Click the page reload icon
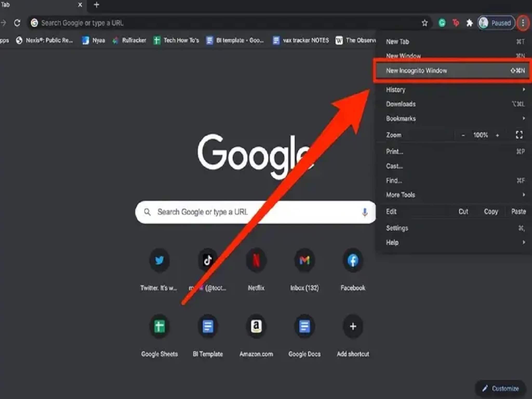This screenshot has height=399, width=532. coord(17,23)
